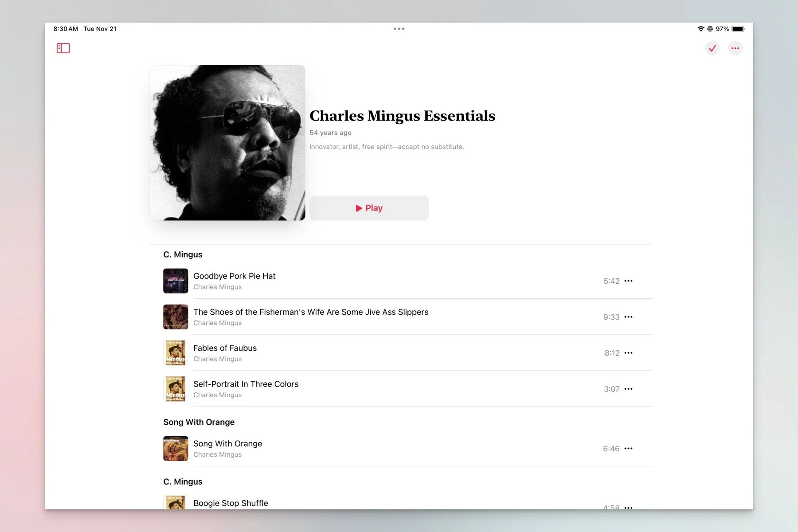
Task: Open more options for Fables of Faubus
Action: tap(628, 353)
